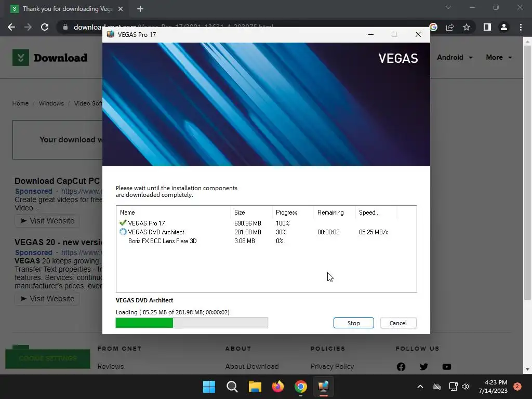The height and width of the screenshot is (399, 532).
Task: Click the site lock icon in address bar
Action: 65,27
